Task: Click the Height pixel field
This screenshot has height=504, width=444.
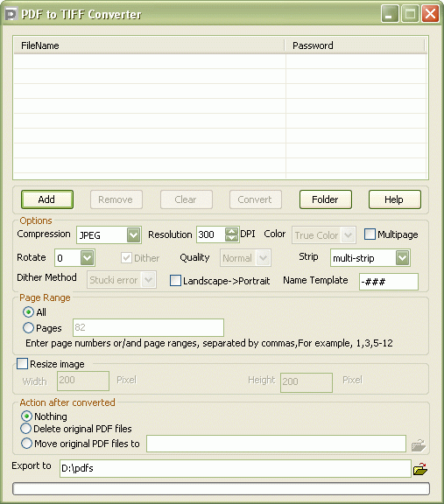Action: (x=307, y=382)
